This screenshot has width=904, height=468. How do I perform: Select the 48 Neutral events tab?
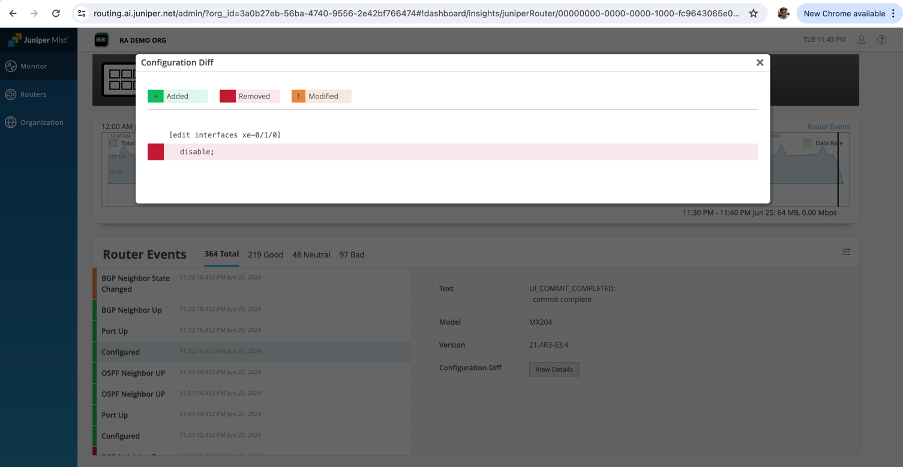pyautogui.click(x=311, y=255)
